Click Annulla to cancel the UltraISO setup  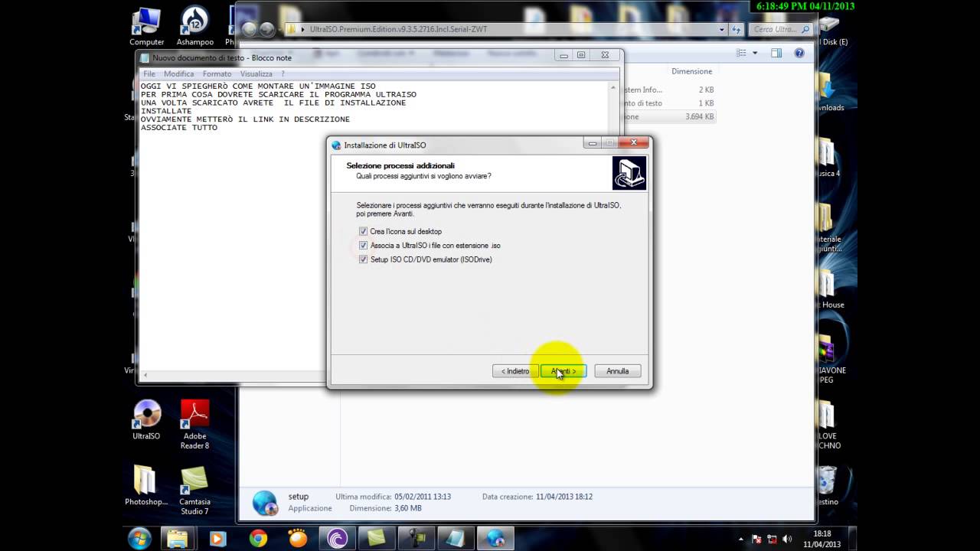[617, 371]
